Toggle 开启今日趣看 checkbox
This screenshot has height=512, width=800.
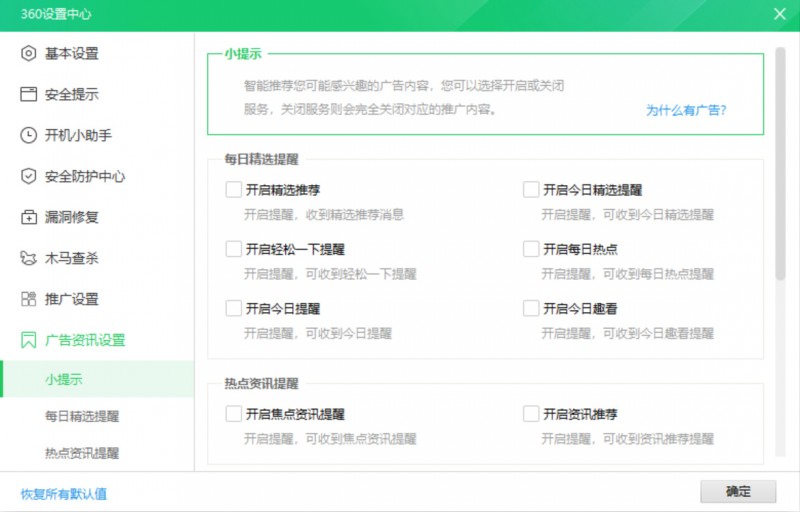pos(531,309)
